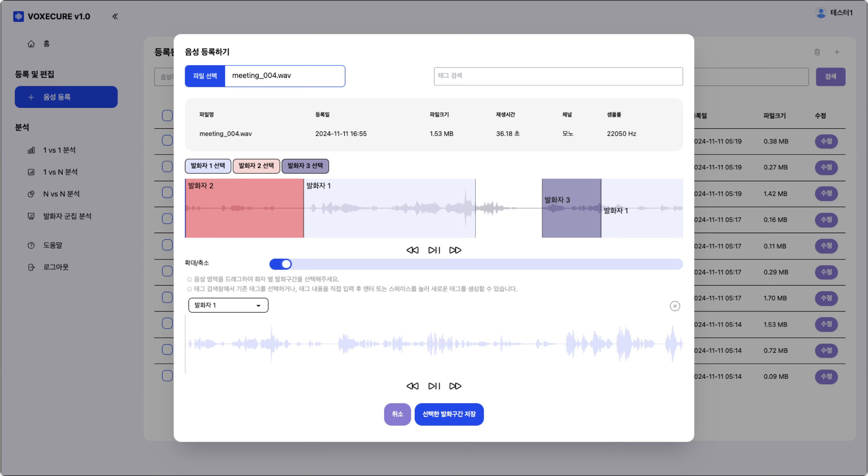Check the header select-all checkbox
868x476 pixels.
[x=167, y=115]
